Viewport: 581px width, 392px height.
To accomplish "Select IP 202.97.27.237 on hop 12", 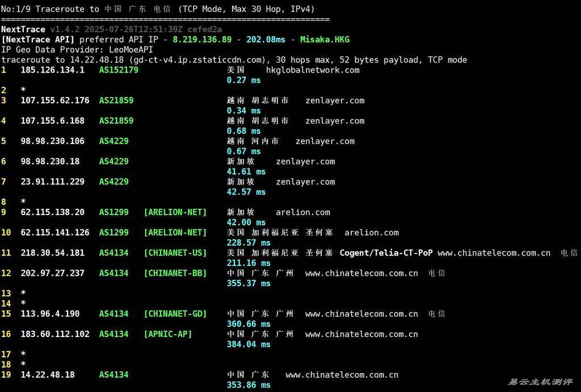I will coord(53,273).
